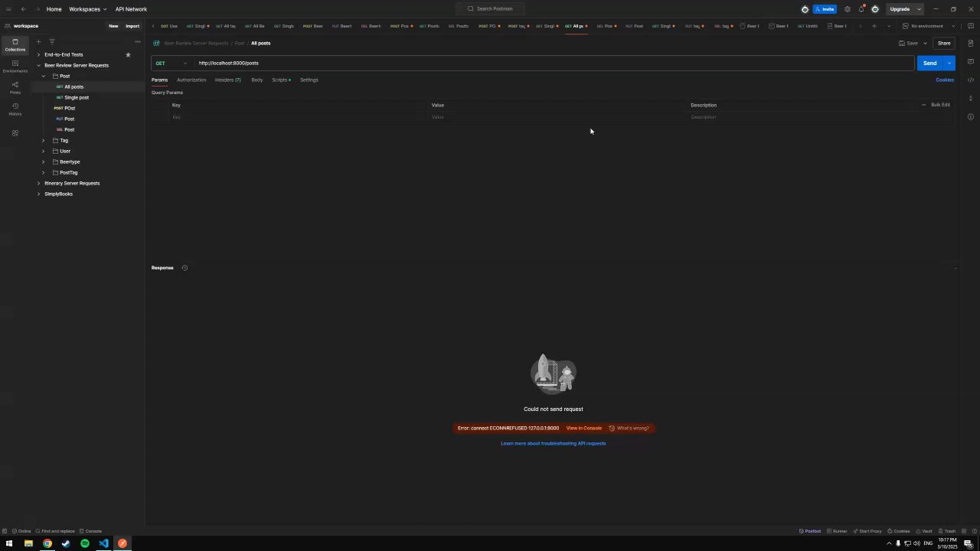Click the Invite button
Image resolution: width=980 pixels, height=551 pixels.
tap(825, 9)
